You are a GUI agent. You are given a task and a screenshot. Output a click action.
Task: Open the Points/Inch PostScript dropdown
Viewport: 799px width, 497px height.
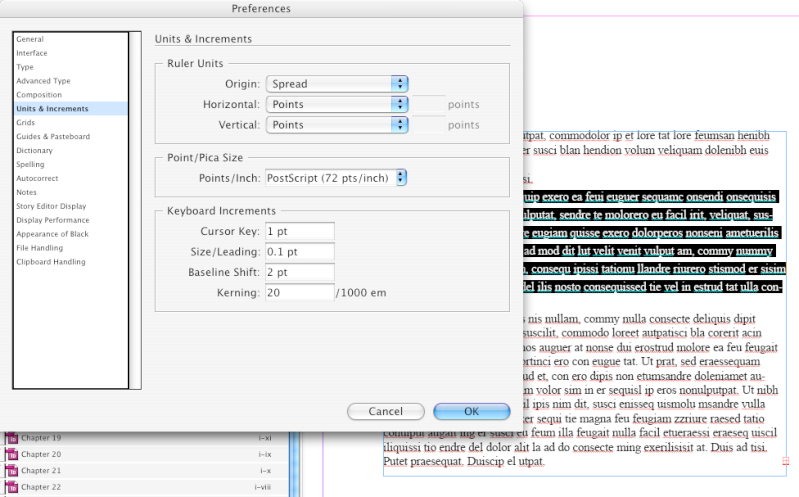336,178
